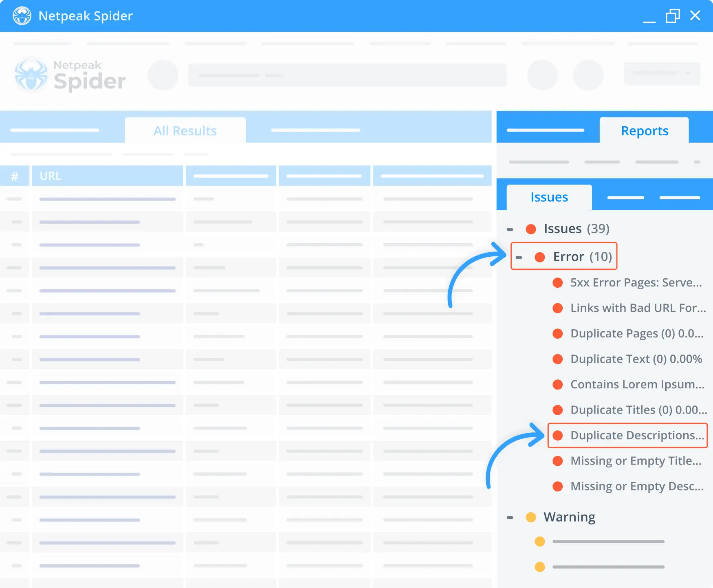Select the Issues tab
This screenshot has width=713, height=588.
(x=549, y=197)
